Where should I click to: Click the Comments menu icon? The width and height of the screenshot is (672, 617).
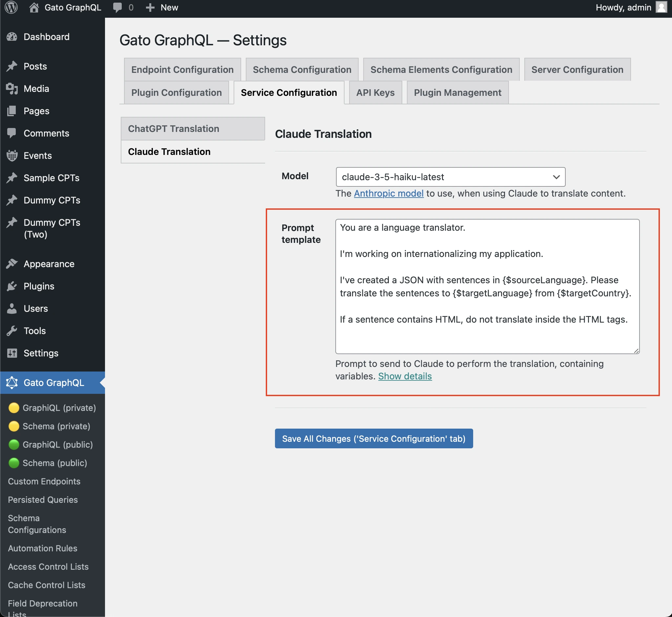click(12, 134)
